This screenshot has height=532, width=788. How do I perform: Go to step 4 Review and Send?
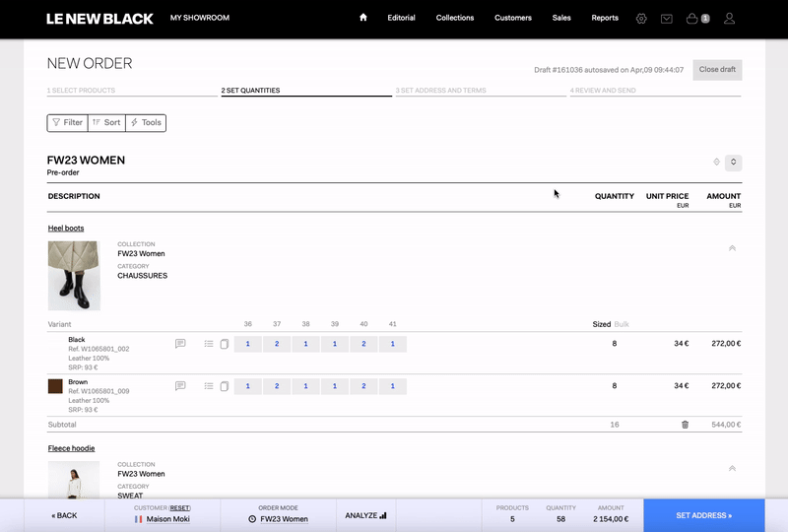(x=655, y=91)
